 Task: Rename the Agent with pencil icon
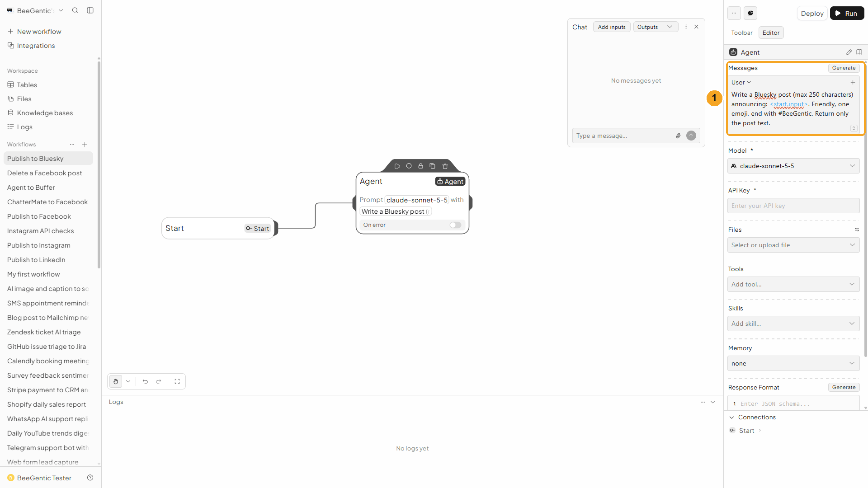click(849, 52)
